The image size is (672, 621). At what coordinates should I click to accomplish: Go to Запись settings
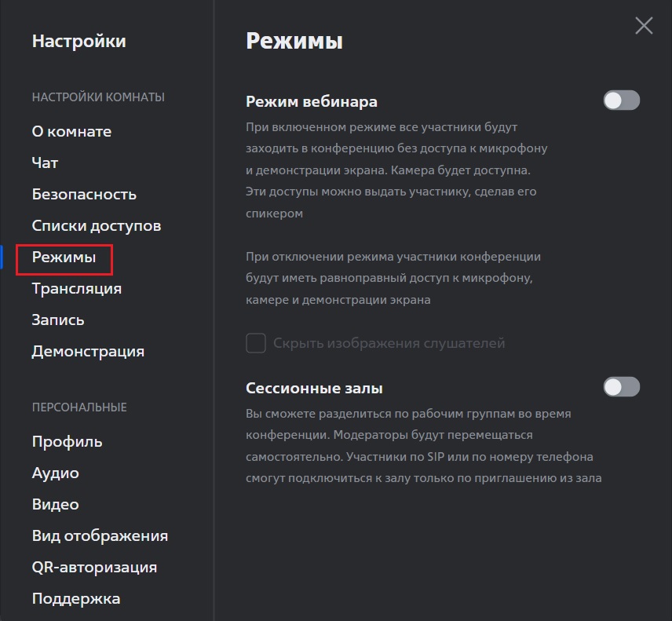coord(58,320)
